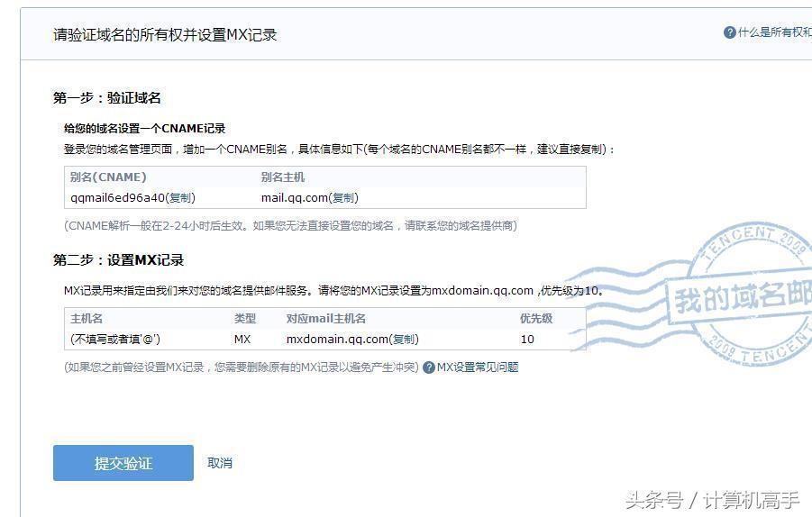Click the 别名(CNAME) column header
Screen dimensions: 812x517
(x=108, y=177)
